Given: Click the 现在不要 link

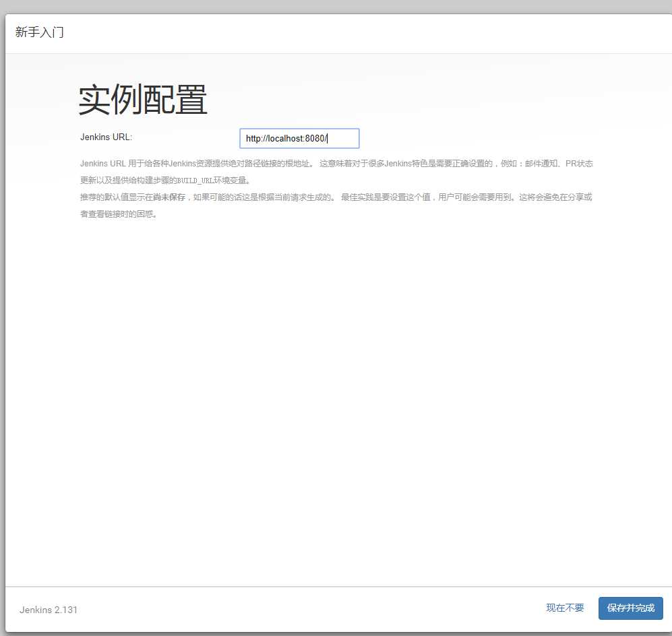Looking at the screenshot, I should click(565, 608).
